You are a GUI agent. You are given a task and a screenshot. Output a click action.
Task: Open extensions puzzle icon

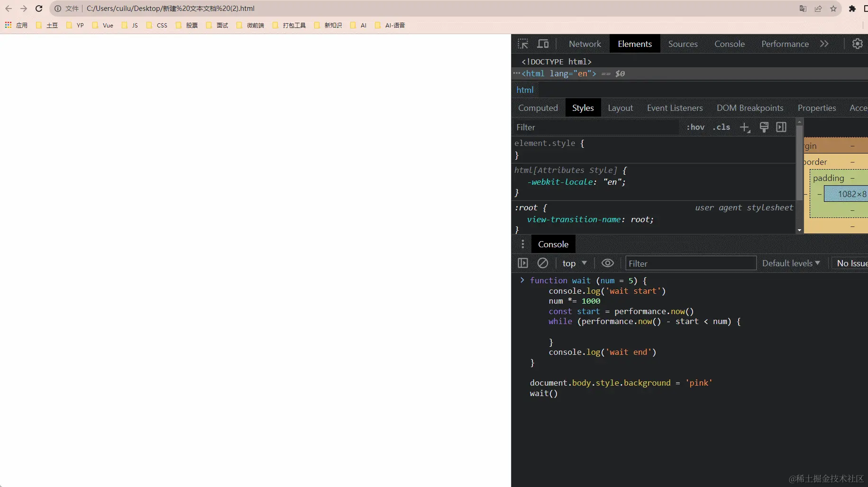[852, 9]
